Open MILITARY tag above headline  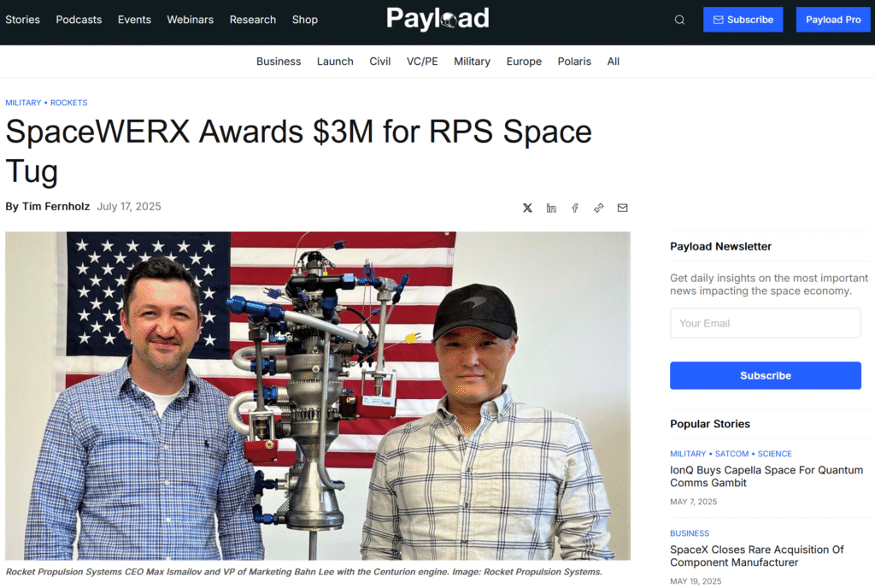point(23,103)
